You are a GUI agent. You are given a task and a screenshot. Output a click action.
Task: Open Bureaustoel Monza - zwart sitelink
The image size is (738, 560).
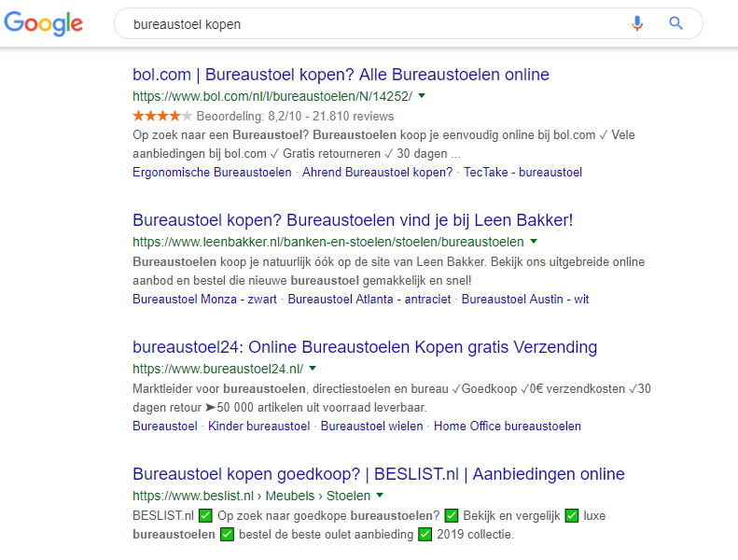coord(204,299)
